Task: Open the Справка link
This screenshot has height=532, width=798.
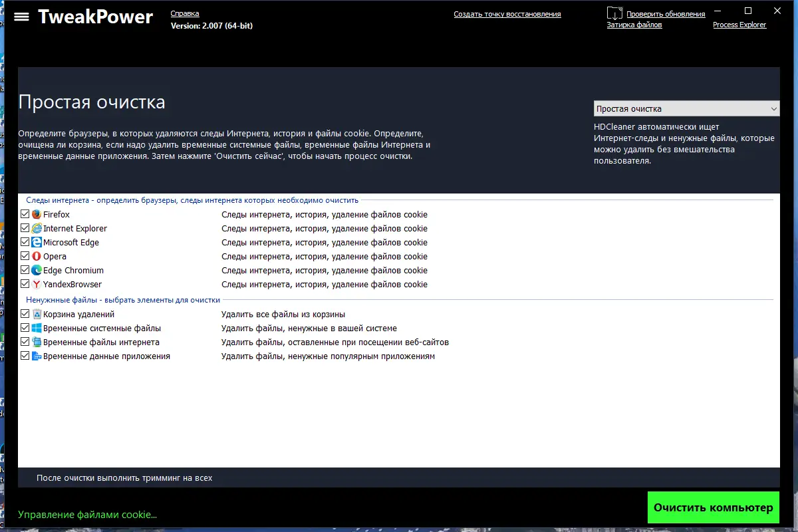Action: pyautogui.click(x=185, y=14)
